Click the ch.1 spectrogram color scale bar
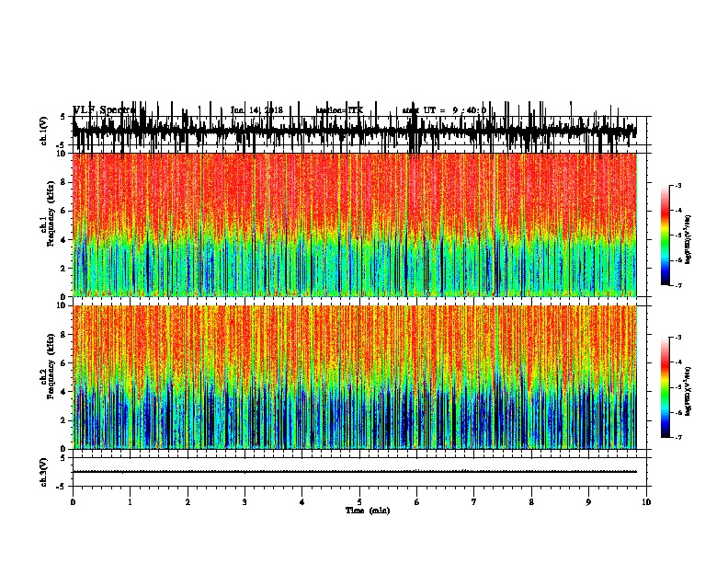The height and width of the screenshot is (563, 728). (x=665, y=236)
